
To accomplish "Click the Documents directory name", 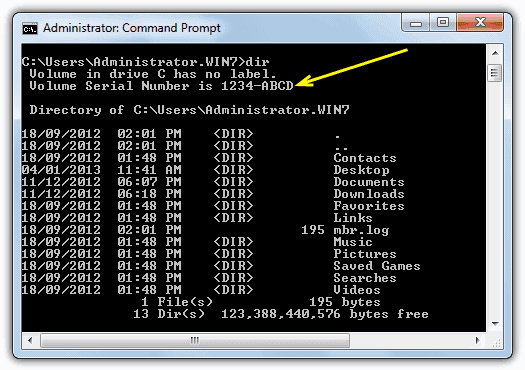I will click(369, 182).
